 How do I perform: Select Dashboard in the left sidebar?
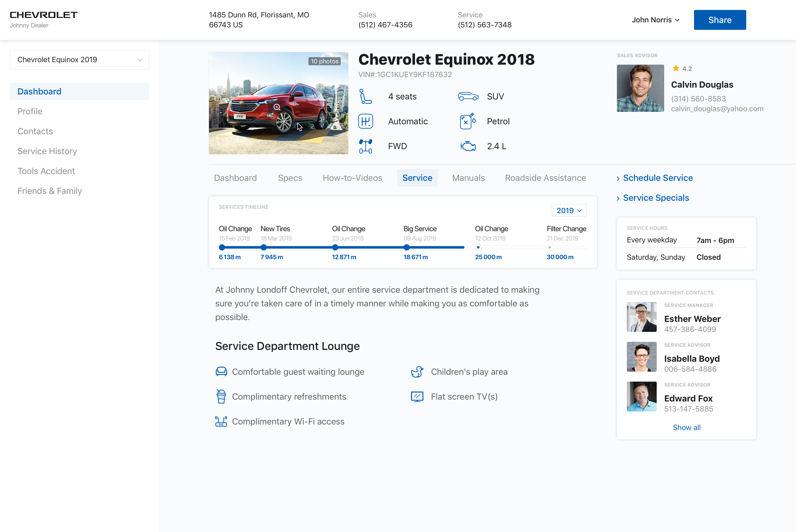pyautogui.click(x=79, y=91)
